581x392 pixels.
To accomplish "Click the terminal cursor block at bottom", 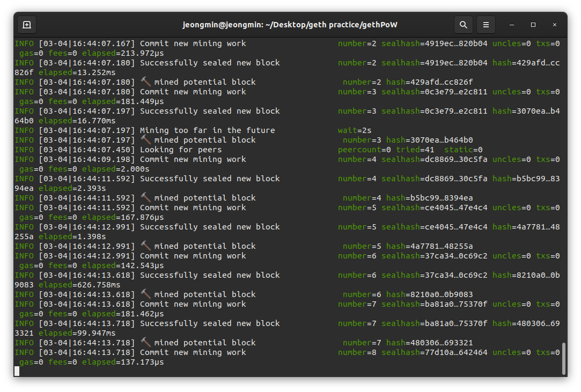I will tap(17, 371).
